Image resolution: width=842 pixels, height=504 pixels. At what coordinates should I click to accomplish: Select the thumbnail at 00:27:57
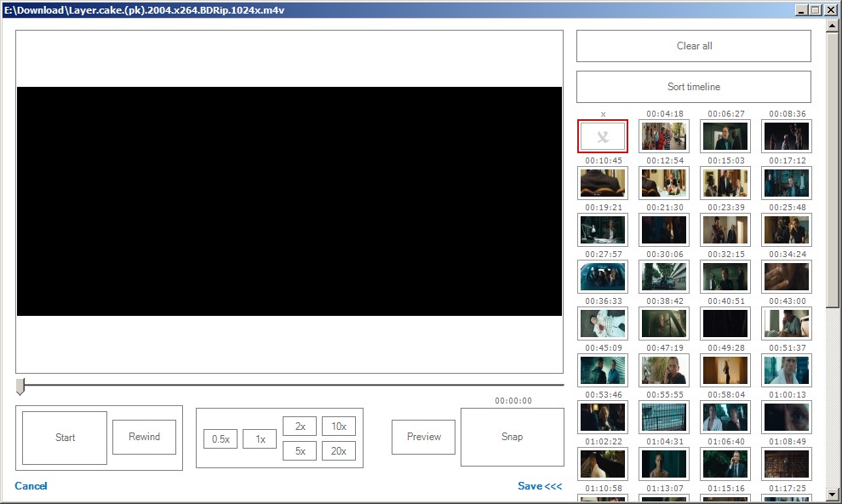tap(603, 277)
